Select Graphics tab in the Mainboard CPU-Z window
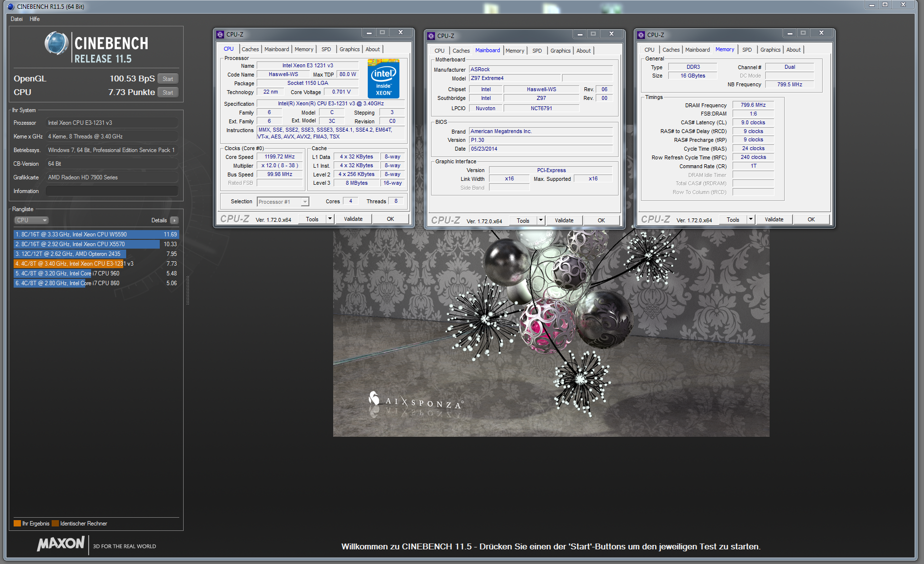This screenshot has width=924, height=564. tap(561, 51)
